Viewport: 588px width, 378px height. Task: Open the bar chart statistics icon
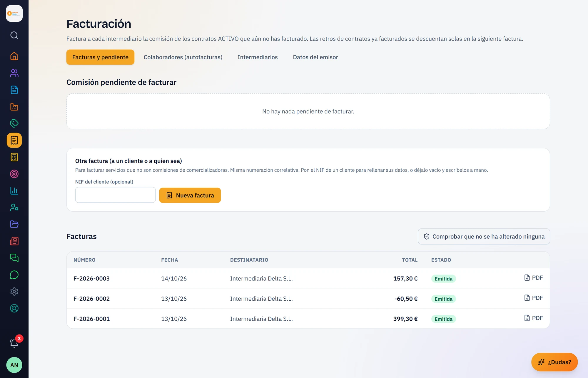[14, 191]
